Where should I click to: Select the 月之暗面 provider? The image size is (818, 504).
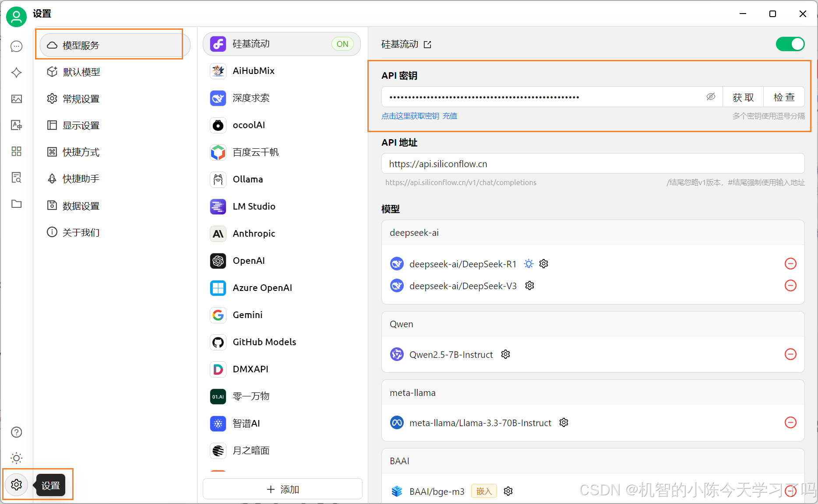(282, 451)
